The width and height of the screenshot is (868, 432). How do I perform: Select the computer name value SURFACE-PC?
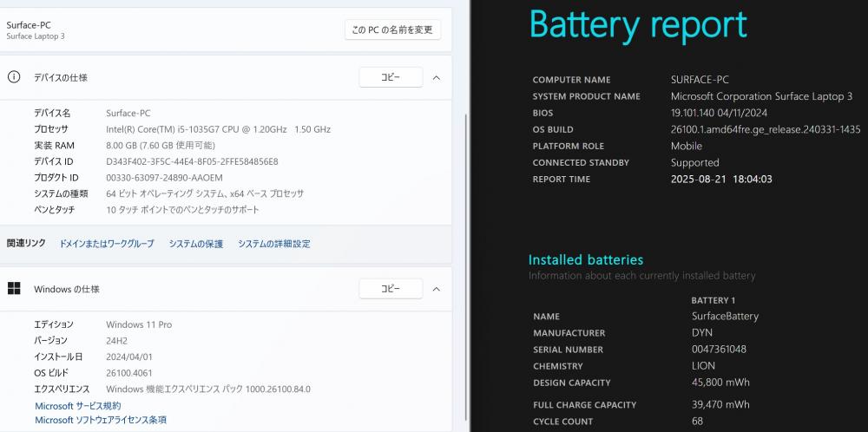700,80
